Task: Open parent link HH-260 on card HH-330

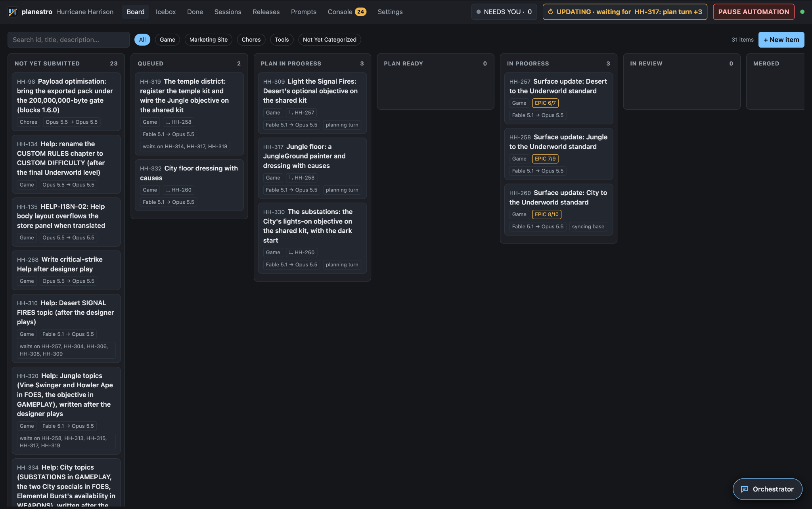Action: (x=301, y=252)
